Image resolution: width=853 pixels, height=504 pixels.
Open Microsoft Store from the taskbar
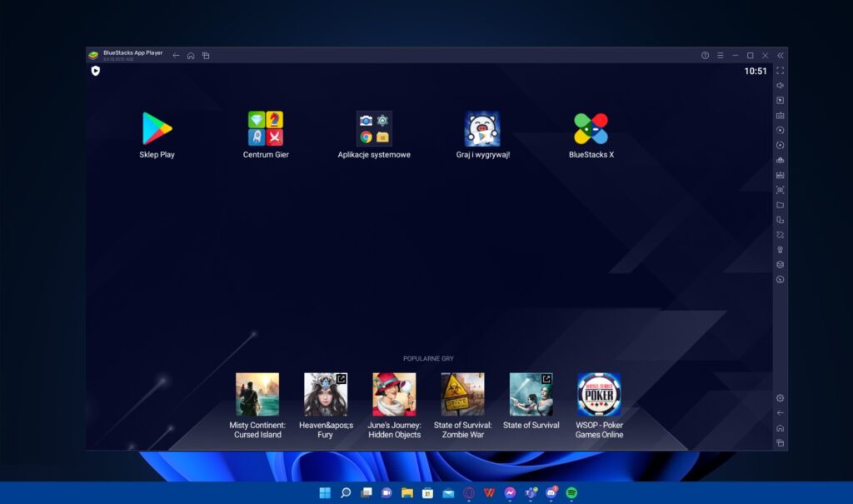427,493
